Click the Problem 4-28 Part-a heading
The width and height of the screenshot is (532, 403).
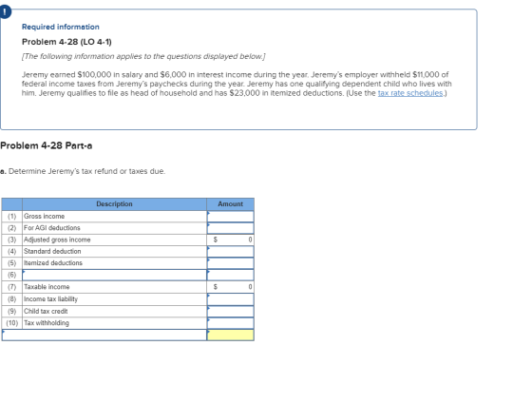[47, 145]
